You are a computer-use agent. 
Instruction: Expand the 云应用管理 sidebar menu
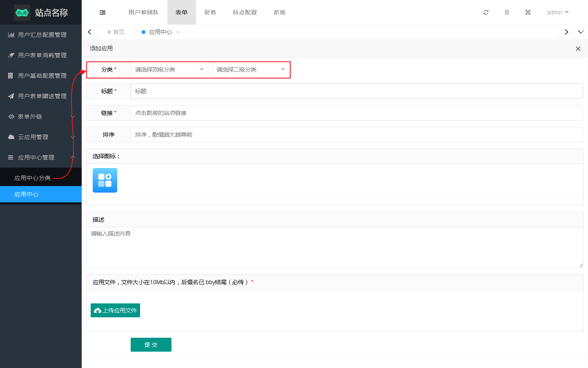[x=41, y=137]
